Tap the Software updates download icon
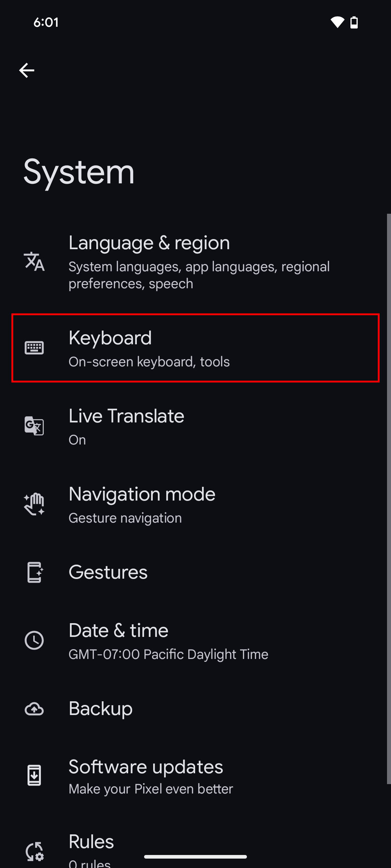 [x=34, y=775]
